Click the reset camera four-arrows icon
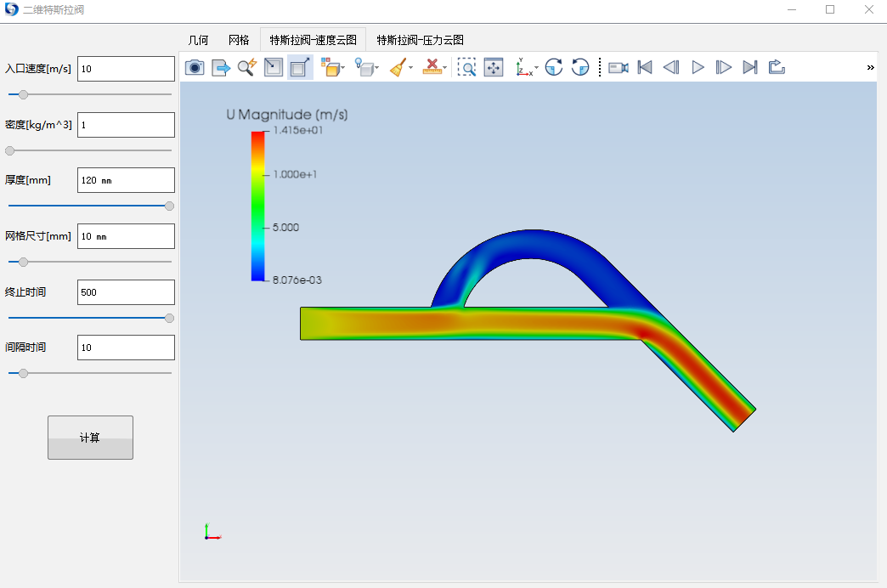The height and width of the screenshot is (588, 887). 494,68
